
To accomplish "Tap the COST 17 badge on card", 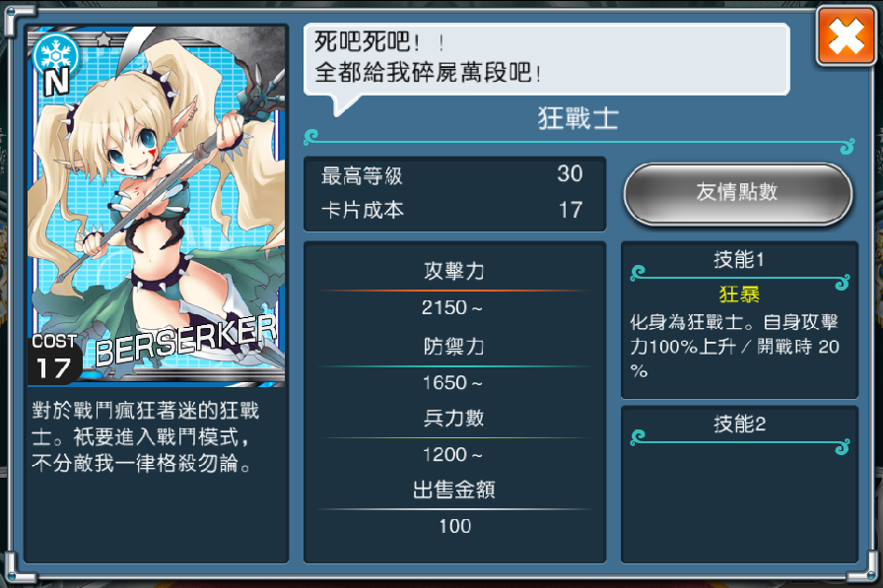I will (54, 359).
